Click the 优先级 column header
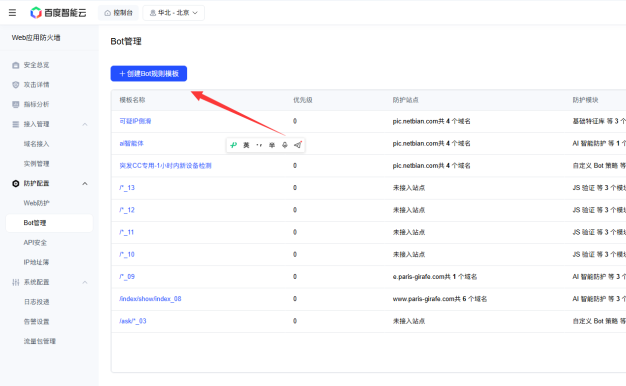Viewport: 626px width, 386px height. (x=303, y=100)
